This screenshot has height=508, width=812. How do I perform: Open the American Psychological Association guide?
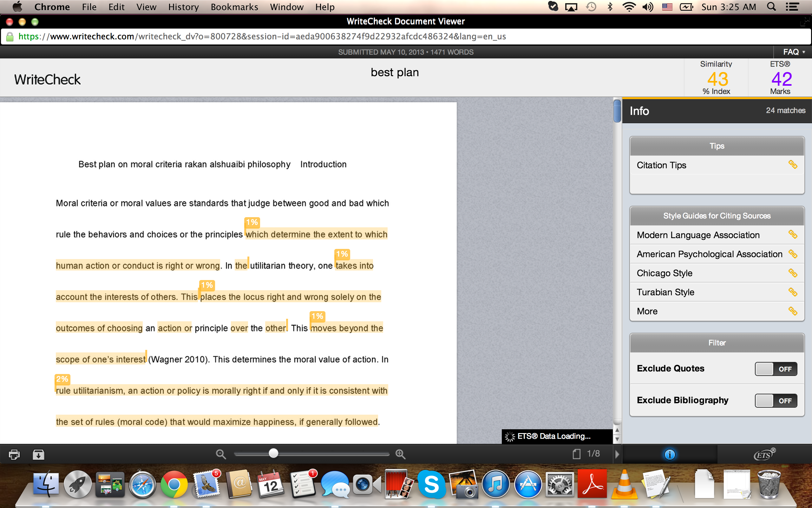point(717,254)
